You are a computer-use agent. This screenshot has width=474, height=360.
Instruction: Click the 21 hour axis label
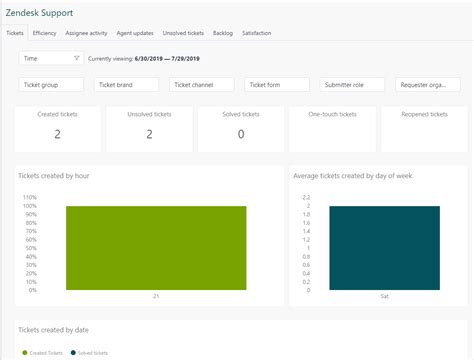click(x=156, y=296)
